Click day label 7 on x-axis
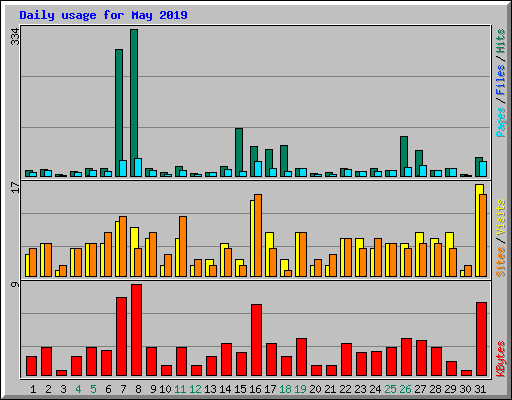The image size is (512, 400). tap(123, 389)
